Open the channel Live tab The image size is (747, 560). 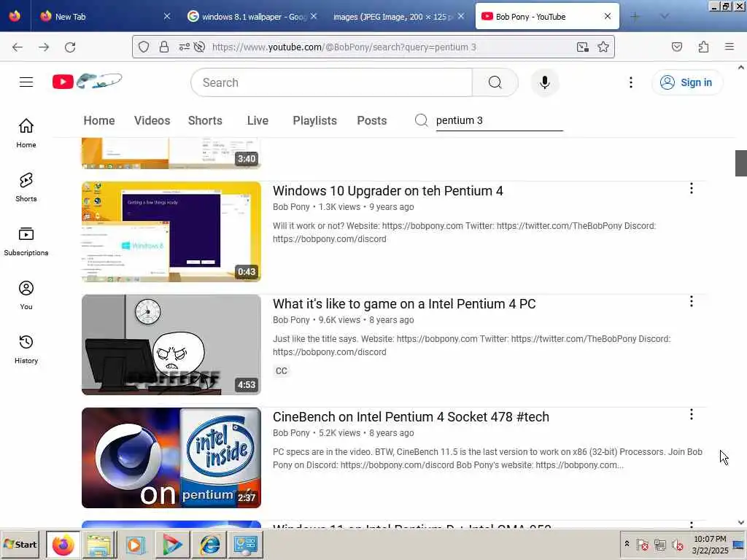(x=258, y=120)
